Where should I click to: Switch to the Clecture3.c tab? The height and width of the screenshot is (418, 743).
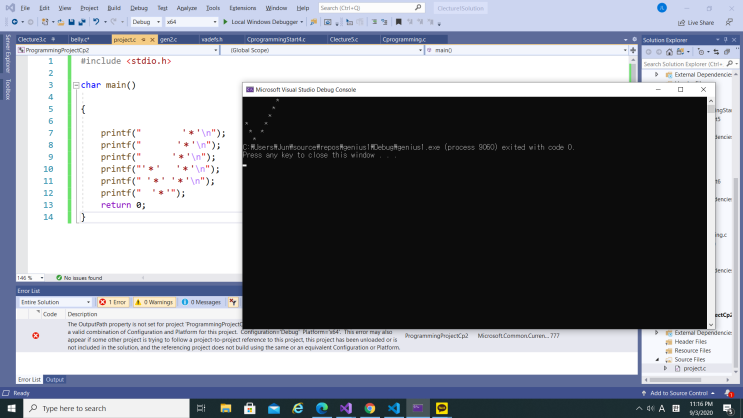tap(32, 39)
